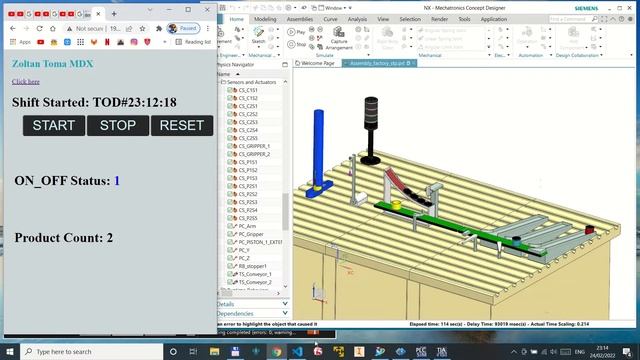Toggle the TS_Conveyor_1 checkbox
This screenshot has width=640, height=360.
click(x=230, y=274)
